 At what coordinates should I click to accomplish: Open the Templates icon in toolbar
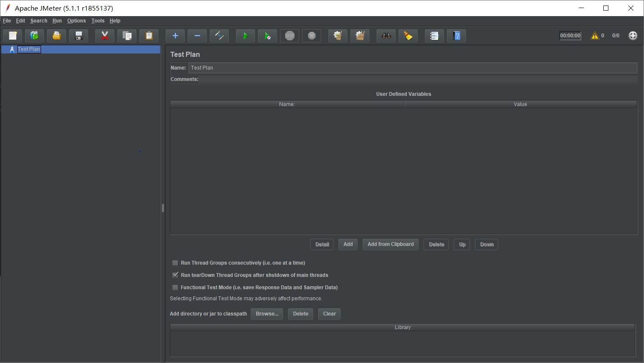pyautogui.click(x=34, y=36)
